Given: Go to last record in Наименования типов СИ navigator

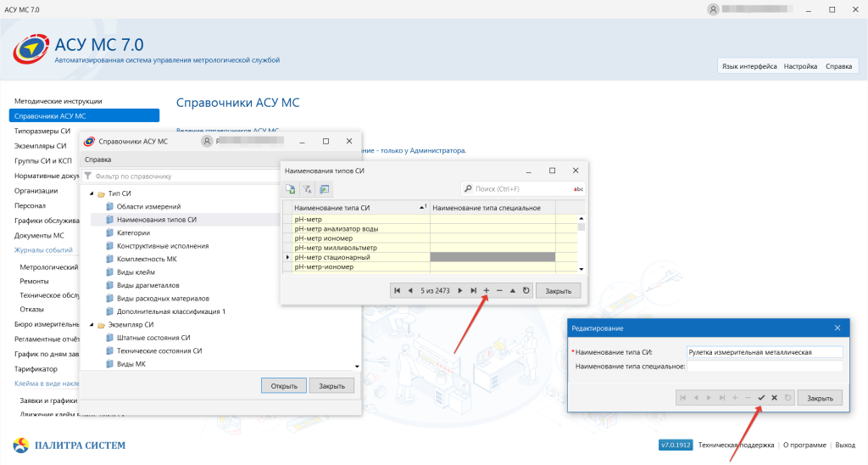Looking at the screenshot, I should (473, 290).
